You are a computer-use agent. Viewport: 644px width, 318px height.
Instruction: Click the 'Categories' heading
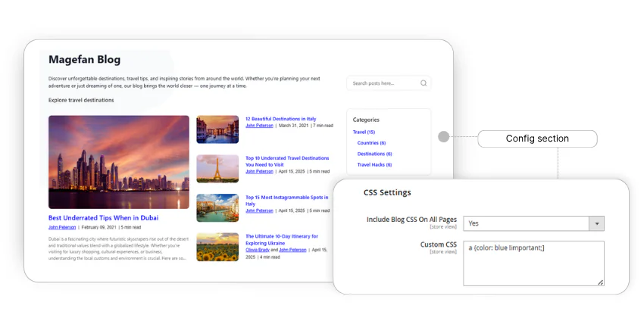pos(366,120)
